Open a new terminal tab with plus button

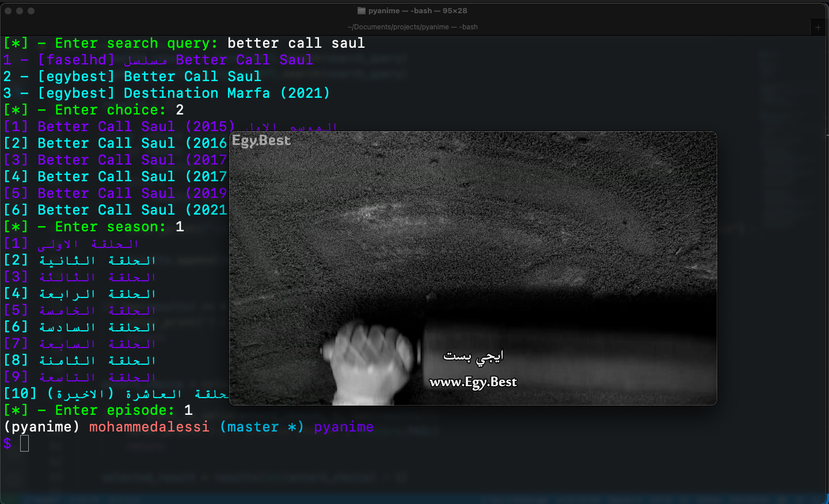coord(818,27)
